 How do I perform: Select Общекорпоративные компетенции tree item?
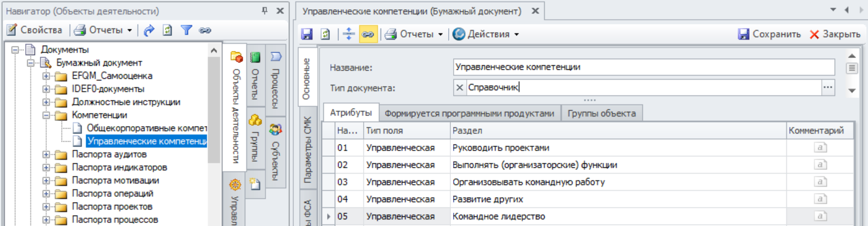[146, 128]
